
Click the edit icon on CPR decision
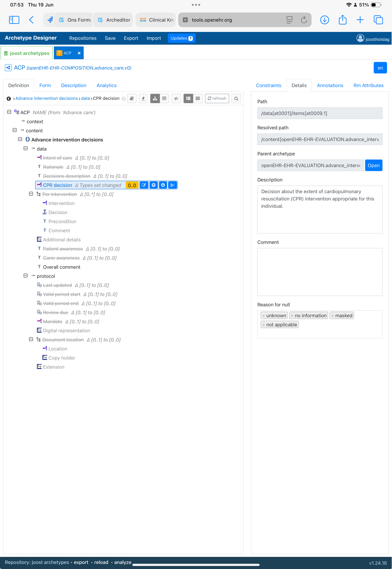coord(144,185)
